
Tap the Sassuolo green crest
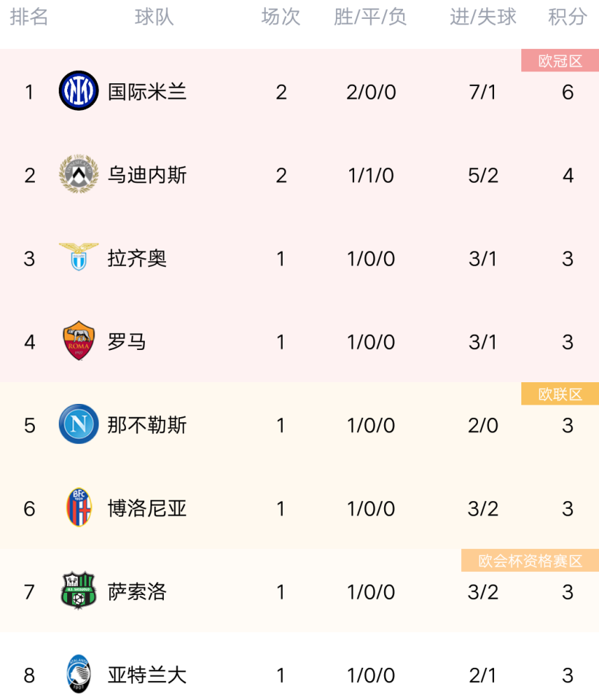78,590
